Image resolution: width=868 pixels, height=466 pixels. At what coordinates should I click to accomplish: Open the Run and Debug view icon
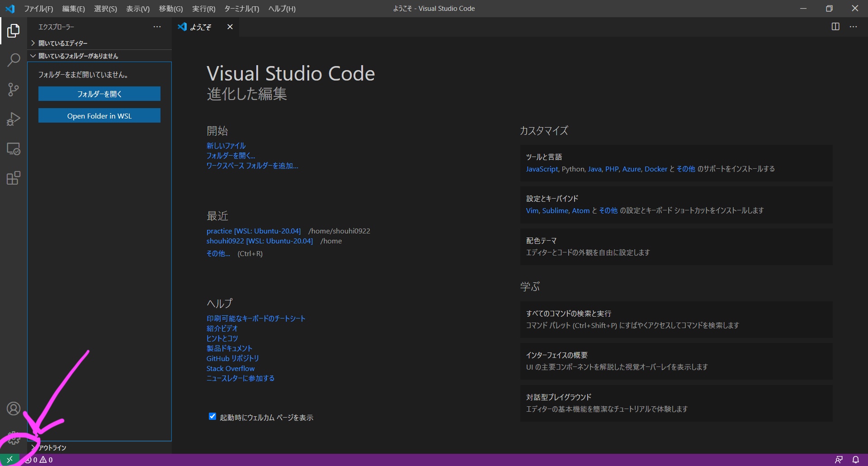[14, 119]
